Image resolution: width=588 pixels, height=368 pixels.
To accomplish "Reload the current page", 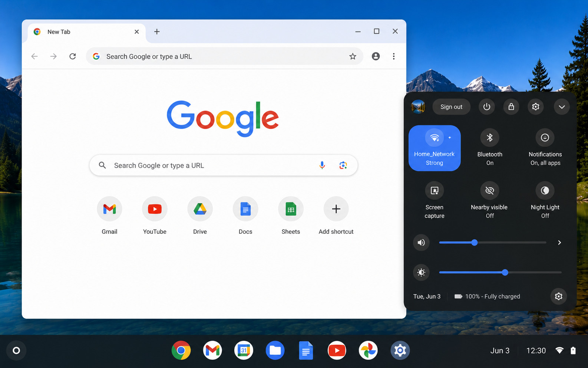I will pos(73,56).
